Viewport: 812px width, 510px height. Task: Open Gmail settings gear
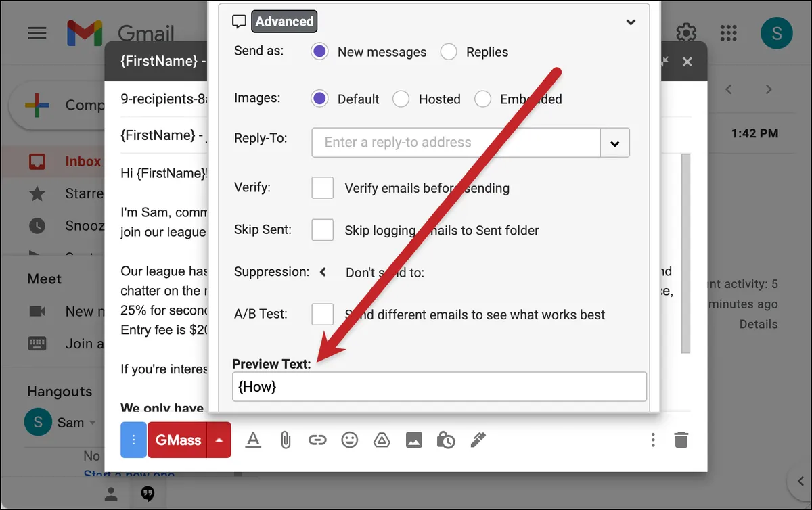(687, 32)
